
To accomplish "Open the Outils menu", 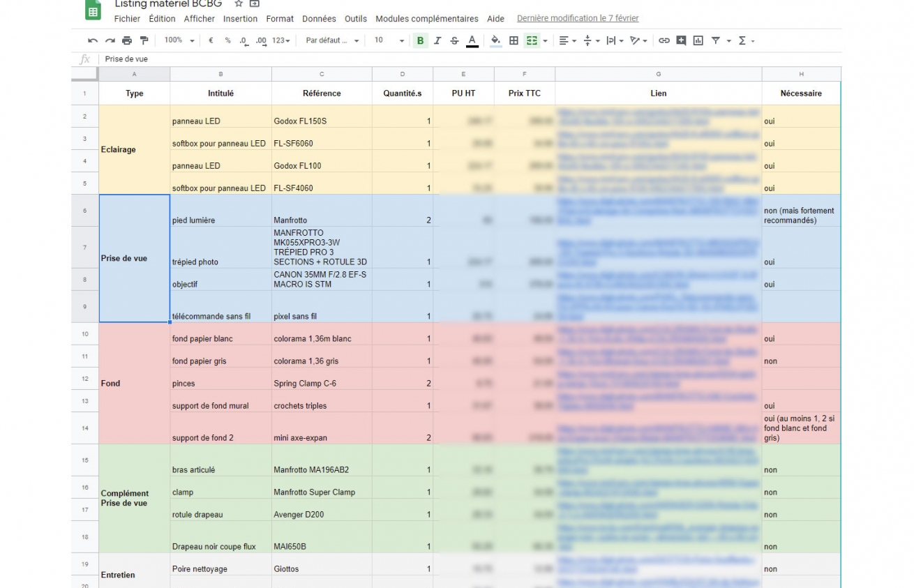I will (x=356, y=19).
